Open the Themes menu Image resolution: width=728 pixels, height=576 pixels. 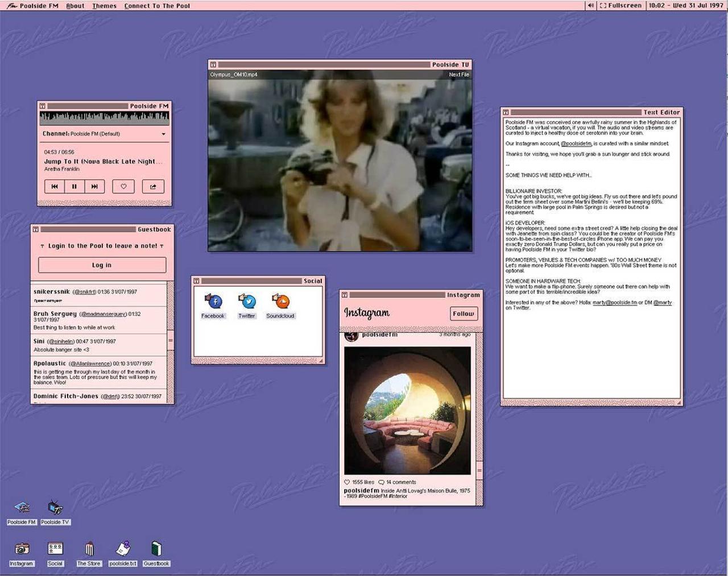pos(104,6)
